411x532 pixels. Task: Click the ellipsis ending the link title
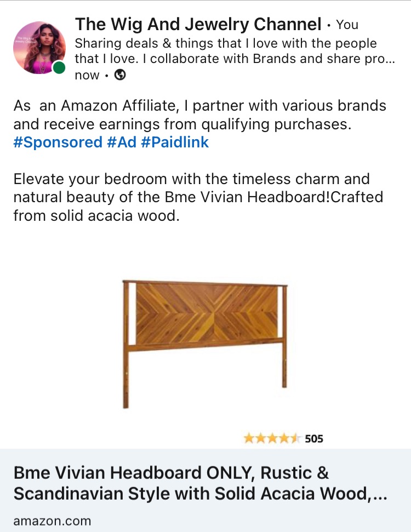point(379,494)
